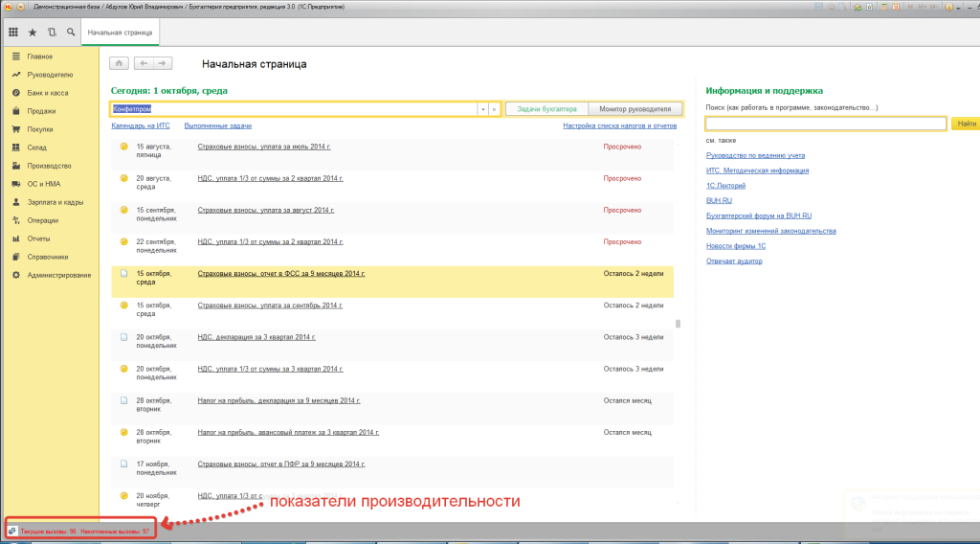
Task: Open Мониторинг изменений законодательства link
Action: pos(770,231)
